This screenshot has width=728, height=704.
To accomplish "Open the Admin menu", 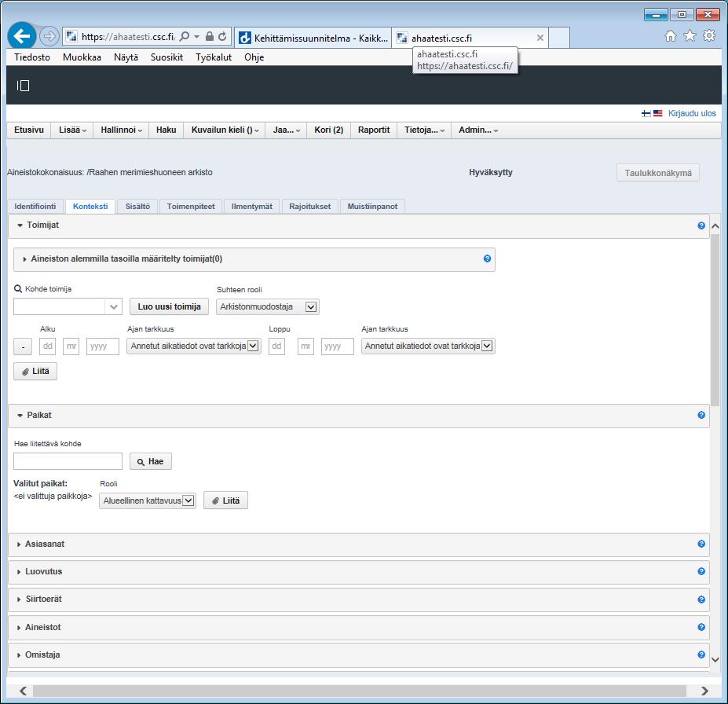I will point(478,130).
